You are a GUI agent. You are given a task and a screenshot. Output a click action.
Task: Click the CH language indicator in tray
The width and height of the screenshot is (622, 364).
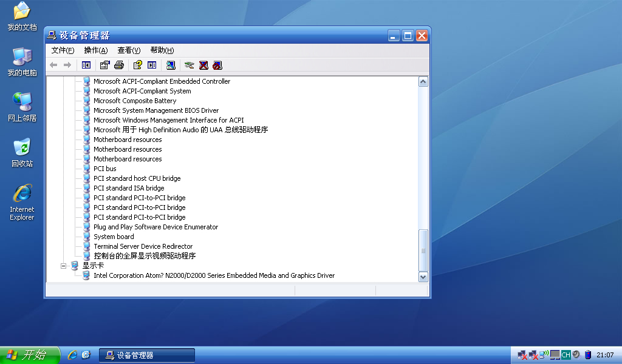pyautogui.click(x=566, y=355)
